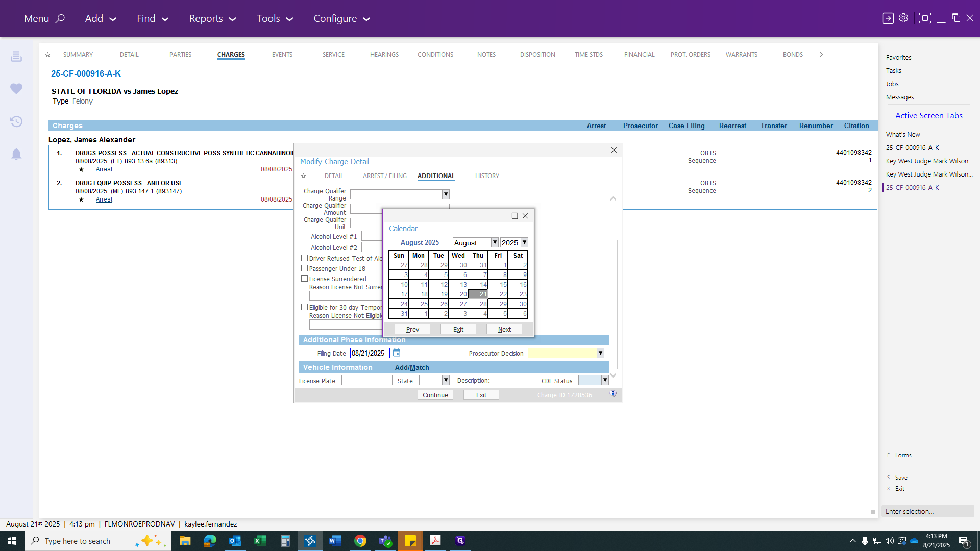The image size is (980, 551).
Task: Open Excel from the Windows taskbar
Action: click(x=260, y=541)
